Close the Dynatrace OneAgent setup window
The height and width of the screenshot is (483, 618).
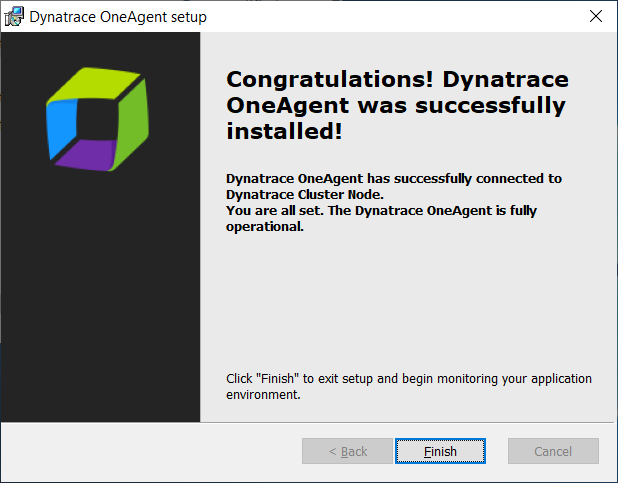pos(596,16)
